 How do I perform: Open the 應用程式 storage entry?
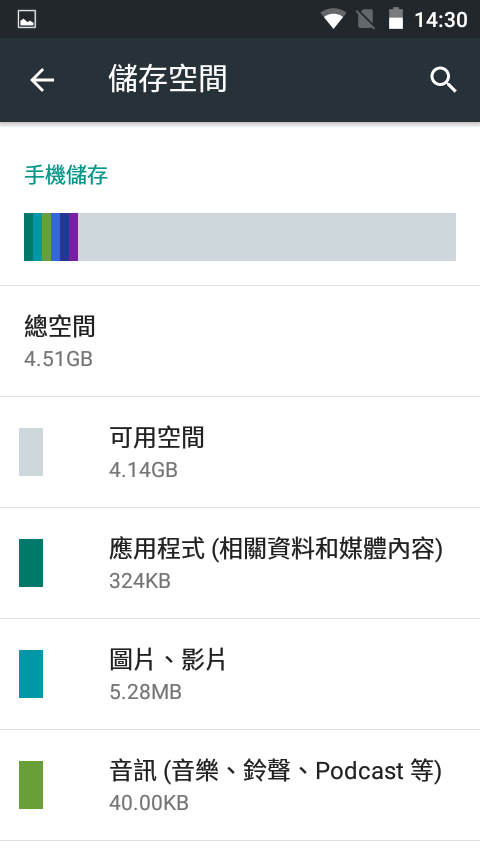[240, 563]
